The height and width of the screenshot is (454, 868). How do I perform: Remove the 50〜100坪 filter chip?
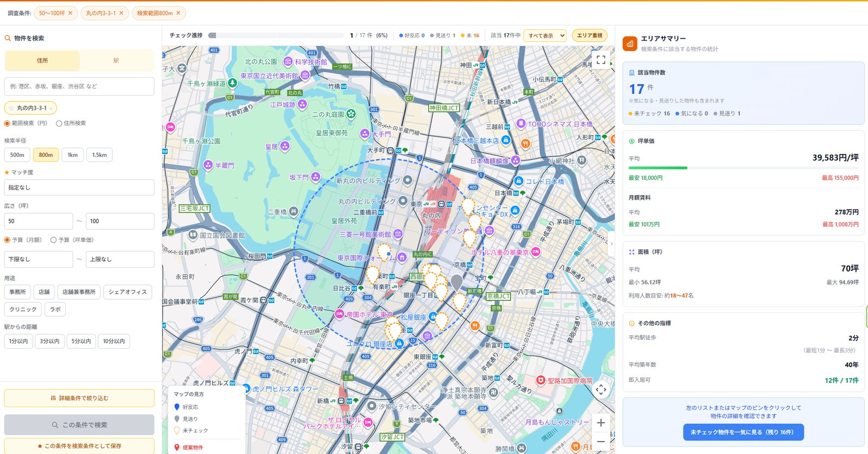pos(70,13)
